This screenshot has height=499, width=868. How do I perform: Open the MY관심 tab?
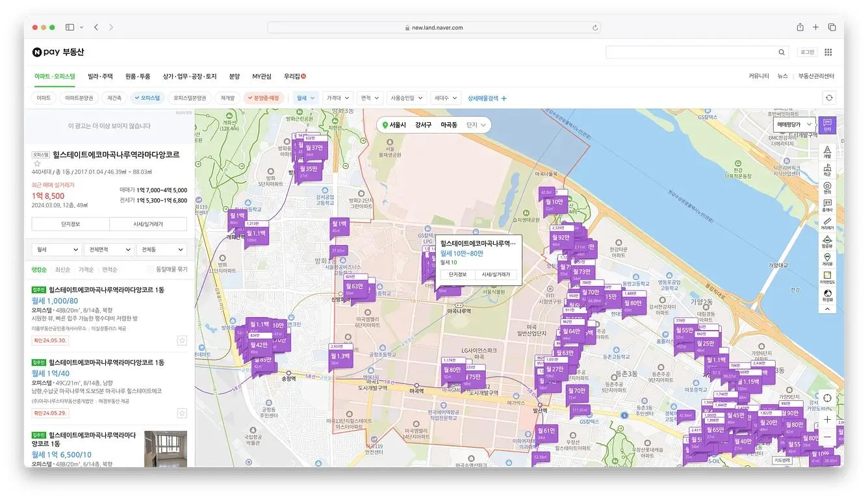click(x=262, y=76)
